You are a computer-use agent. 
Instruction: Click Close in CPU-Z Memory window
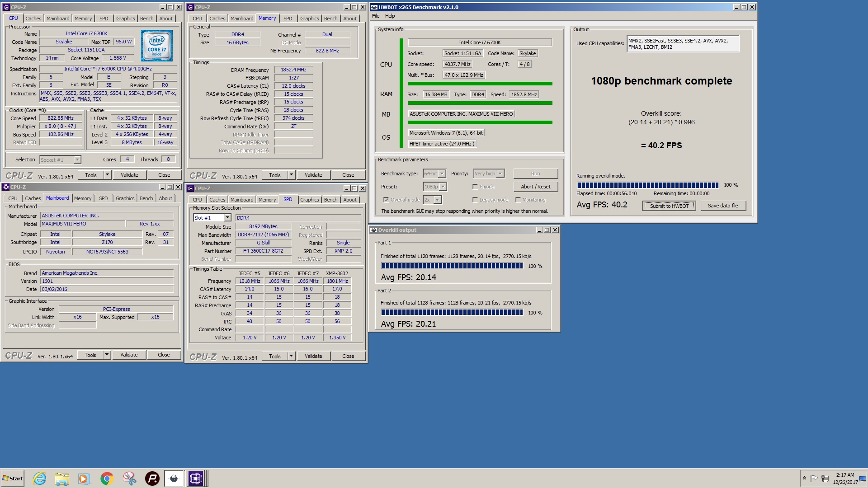(x=348, y=175)
